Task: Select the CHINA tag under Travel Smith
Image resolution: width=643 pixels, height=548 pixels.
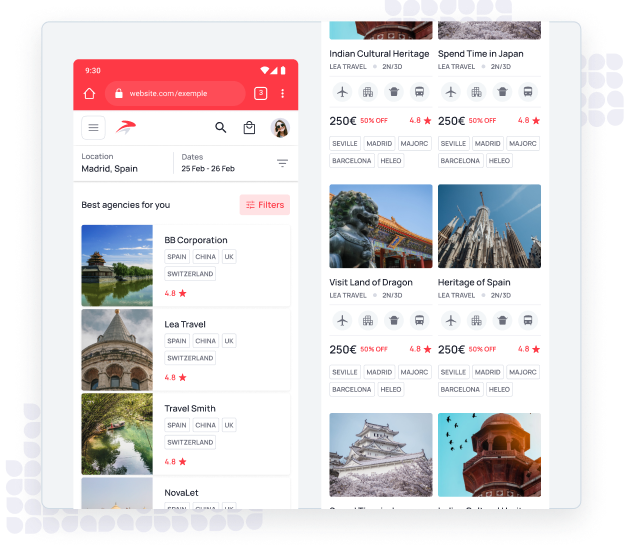Action: 205,425
